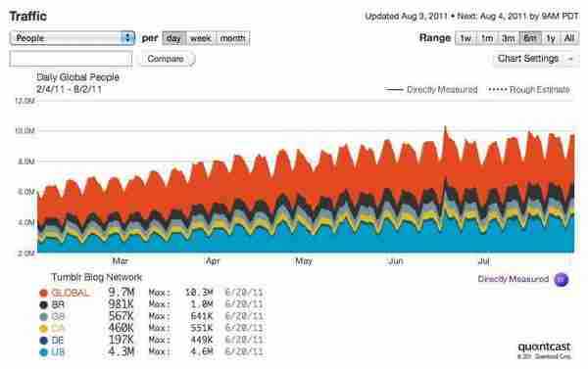
Task: Click the purple Directly Measured badge icon
Action: pyautogui.click(x=561, y=280)
